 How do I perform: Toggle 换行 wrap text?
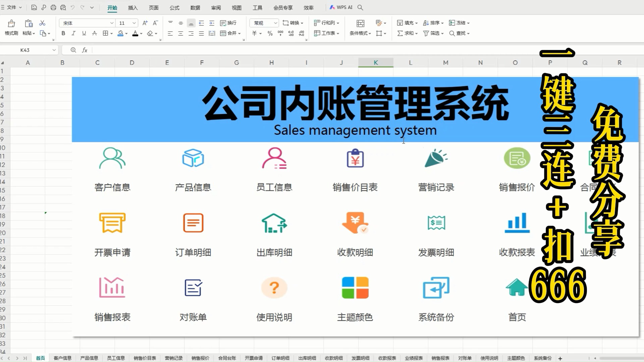coord(228,23)
